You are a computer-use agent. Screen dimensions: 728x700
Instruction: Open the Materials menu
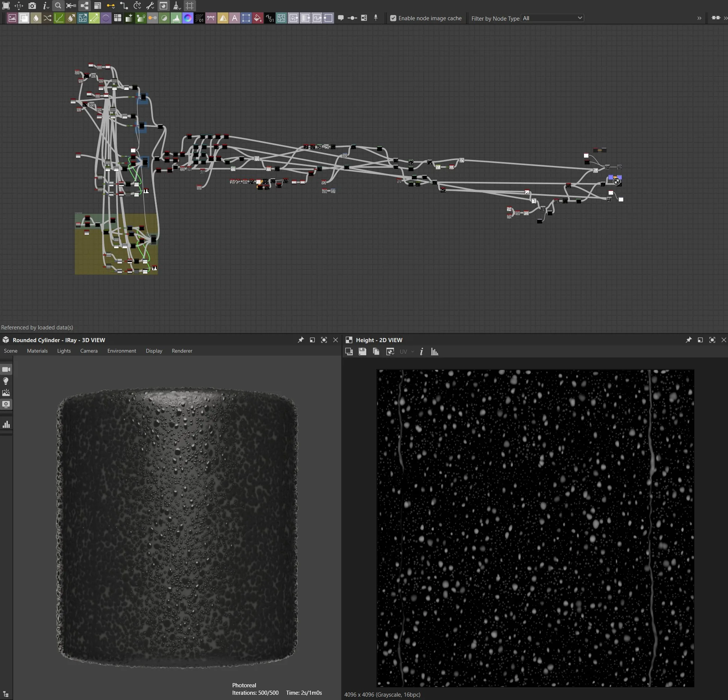(x=37, y=351)
